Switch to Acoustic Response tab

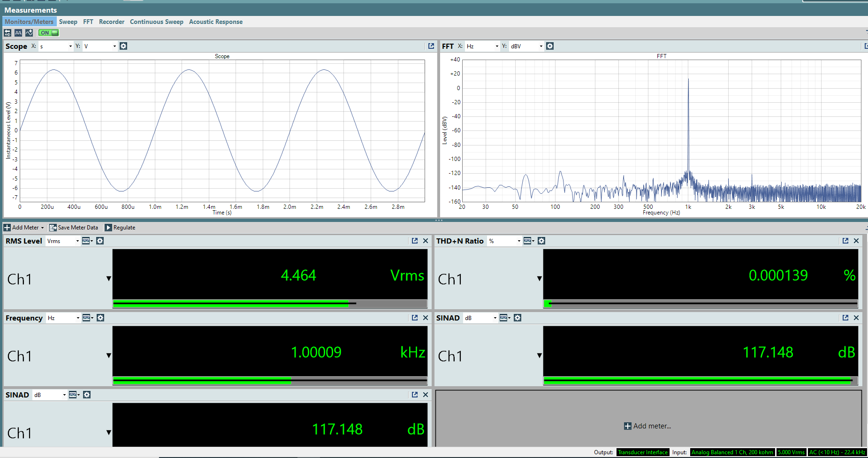[216, 22]
